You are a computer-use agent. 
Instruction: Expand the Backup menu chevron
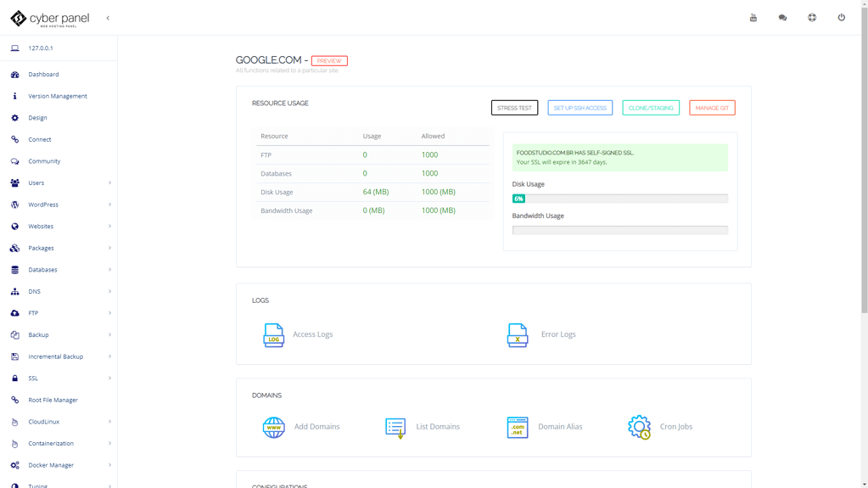[x=109, y=334]
